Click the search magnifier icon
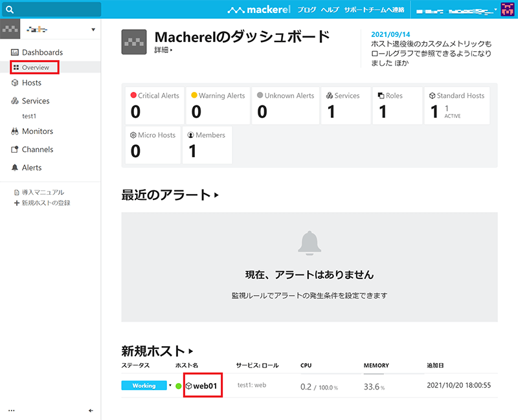The height and width of the screenshot is (420, 518). (10, 10)
